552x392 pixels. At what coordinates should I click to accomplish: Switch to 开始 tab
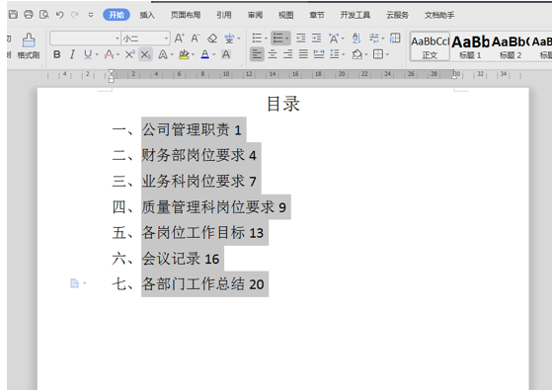click(x=117, y=15)
